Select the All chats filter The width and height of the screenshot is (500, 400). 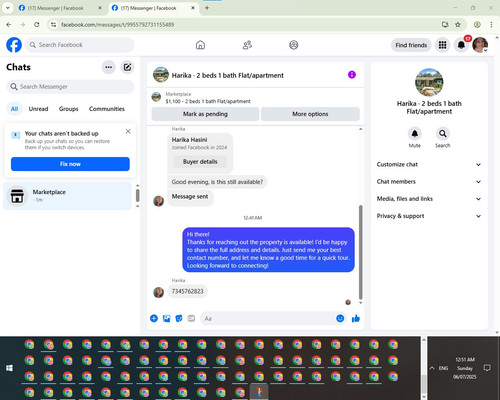click(x=14, y=109)
